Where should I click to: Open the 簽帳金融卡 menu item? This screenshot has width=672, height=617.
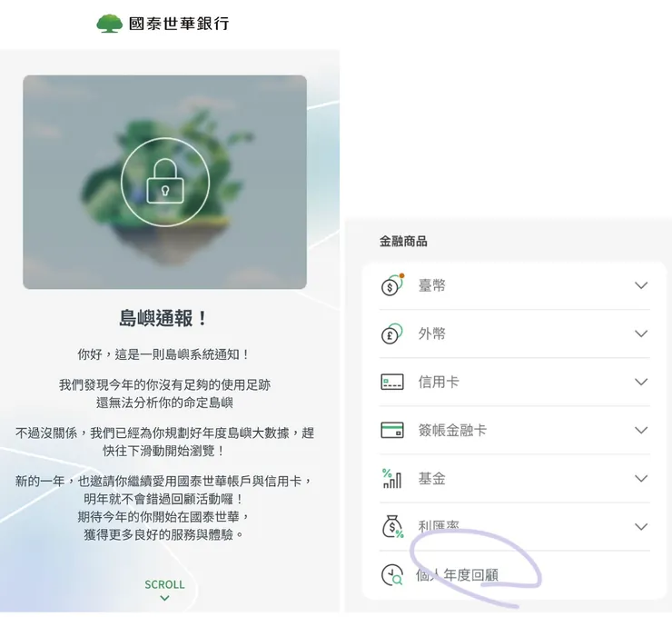tap(515, 430)
